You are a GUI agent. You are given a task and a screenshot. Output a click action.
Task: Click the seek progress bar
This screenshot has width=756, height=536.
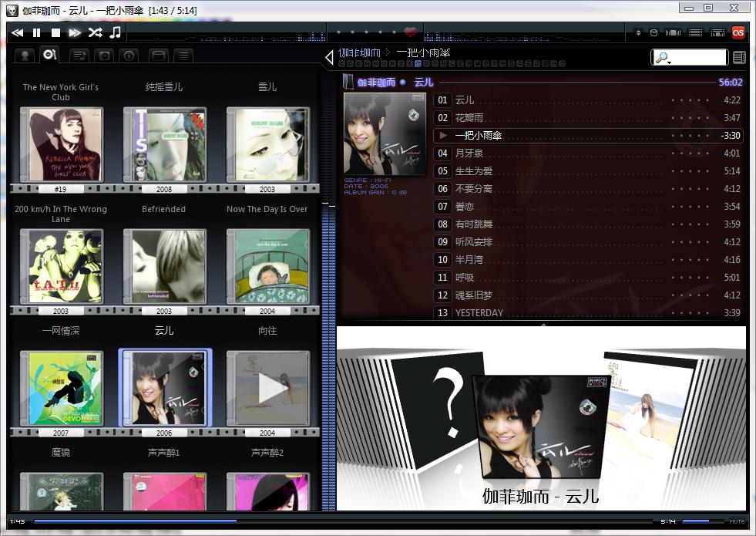pos(343,521)
